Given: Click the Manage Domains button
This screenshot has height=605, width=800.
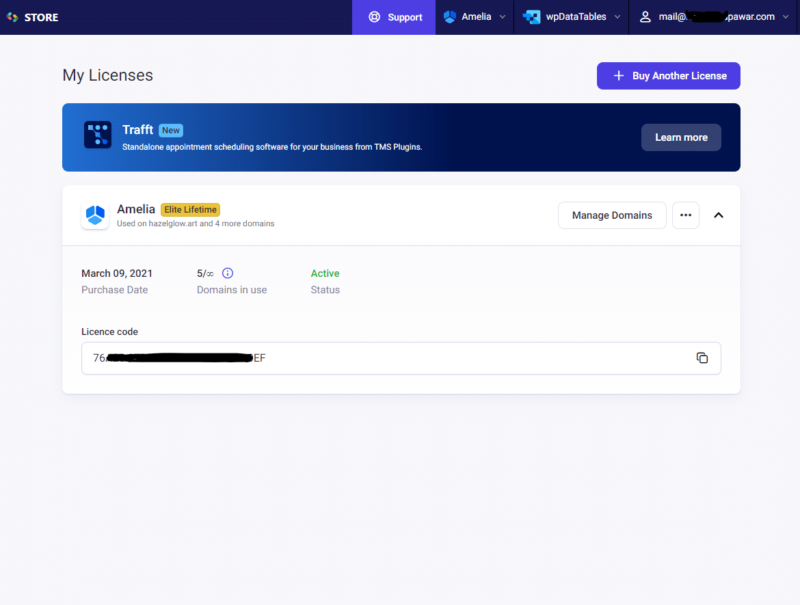Looking at the screenshot, I should [x=612, y=215].
